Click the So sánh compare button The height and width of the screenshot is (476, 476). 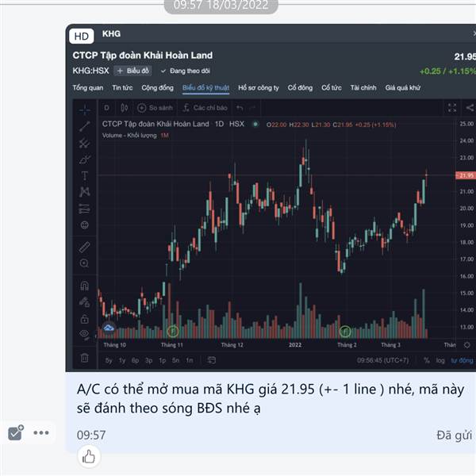(x=155, y=108)
